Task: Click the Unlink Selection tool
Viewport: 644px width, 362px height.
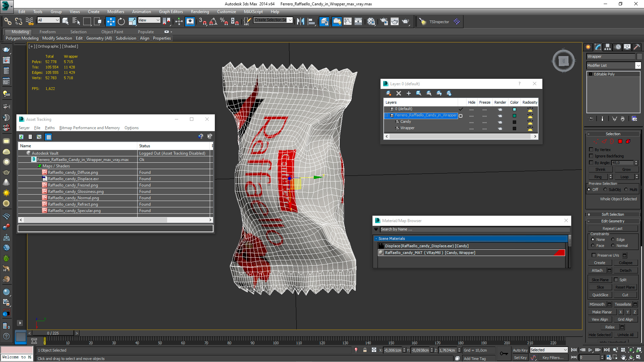Action: (18, 21)
